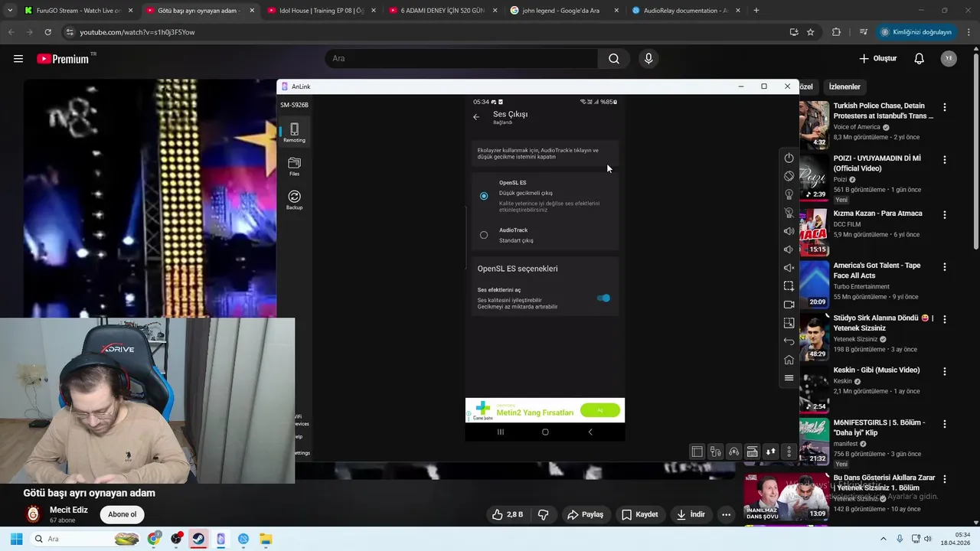Screen dimensions: 980x551
Task: Click the keyboard icon in AnLink bottom bar
Action: (x=752, y=452)
